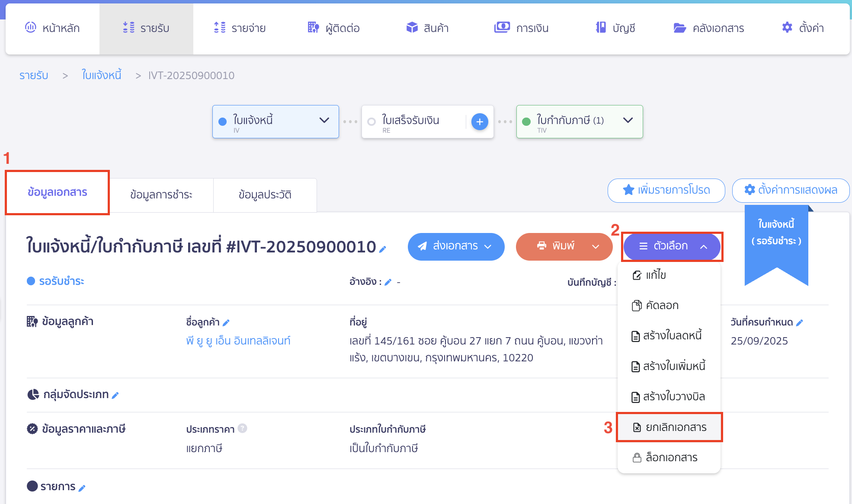852x504 pixels.
Task: Open the หน้าหลัก home menu
Action: 52,28
